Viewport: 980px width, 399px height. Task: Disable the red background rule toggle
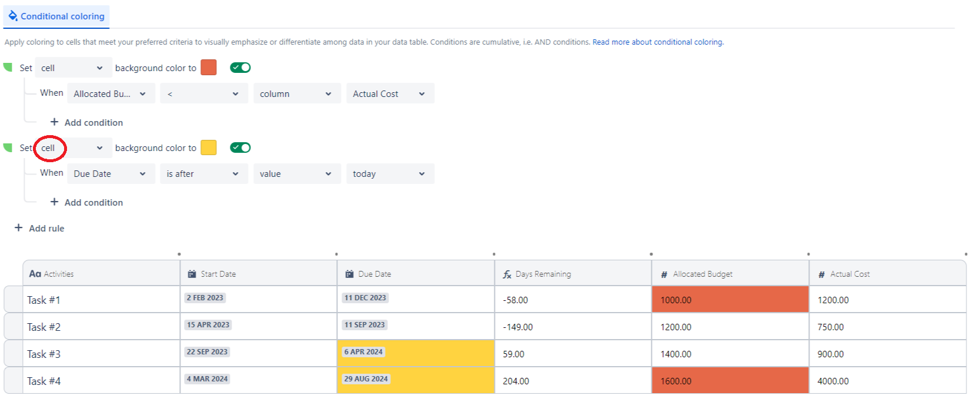(x=240, y=68)
